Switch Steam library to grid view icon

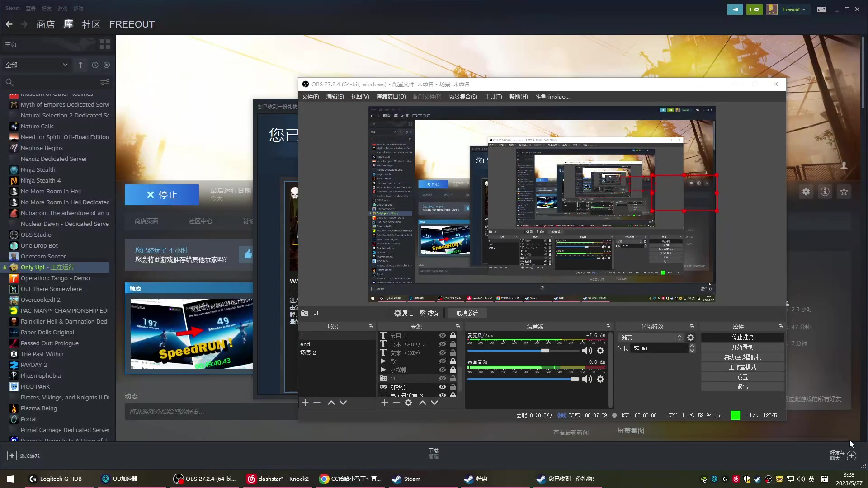[105, 44]
